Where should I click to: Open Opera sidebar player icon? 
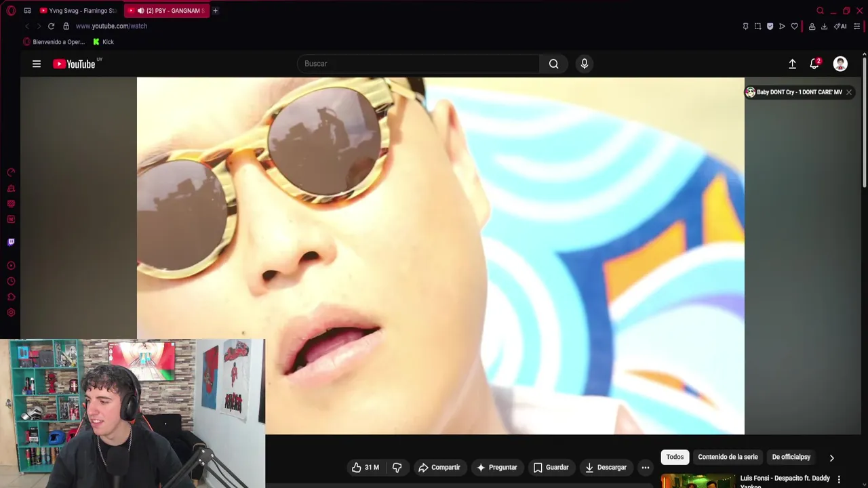pyautogui.click(x=11, y=266)
